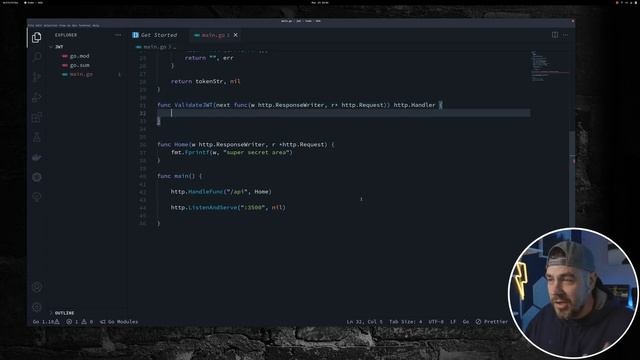Place cursor on func ValidateJWT declaration
Screen dimensions: 640x360
point(299,105)
